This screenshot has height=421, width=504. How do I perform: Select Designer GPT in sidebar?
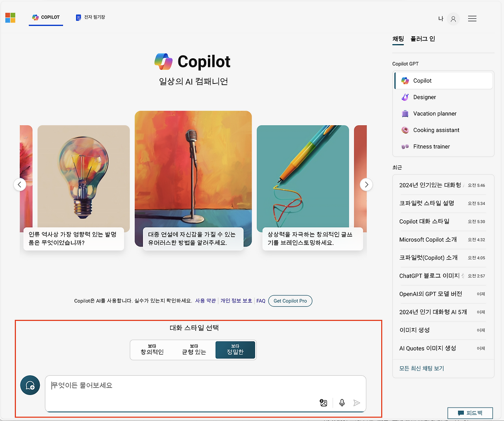(x=444, y=97)
